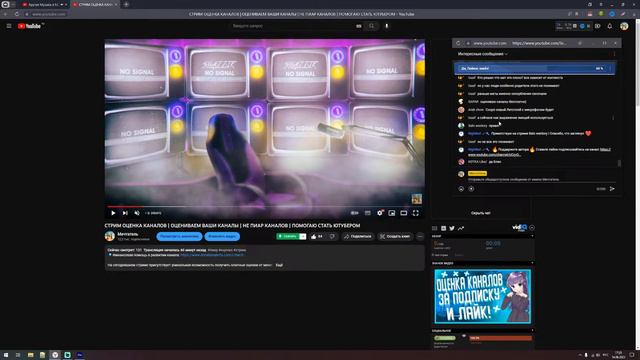
Task: Go to the YouTube home logo
Action: pyautogui.click(x=29, y=26)
